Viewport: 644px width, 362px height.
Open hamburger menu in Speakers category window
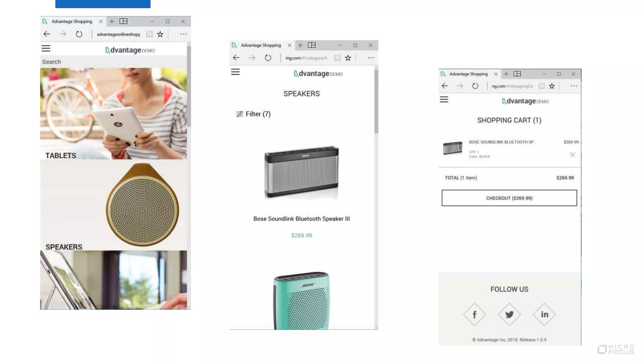235,72
